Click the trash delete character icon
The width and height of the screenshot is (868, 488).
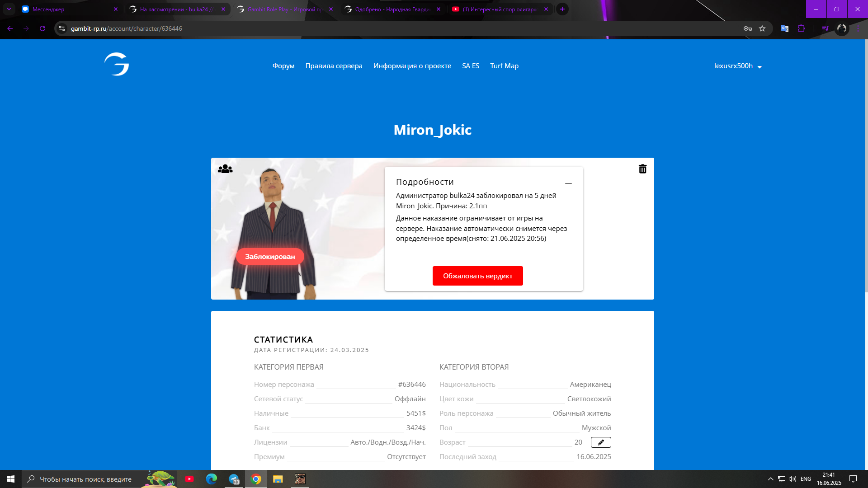point(642,169)
